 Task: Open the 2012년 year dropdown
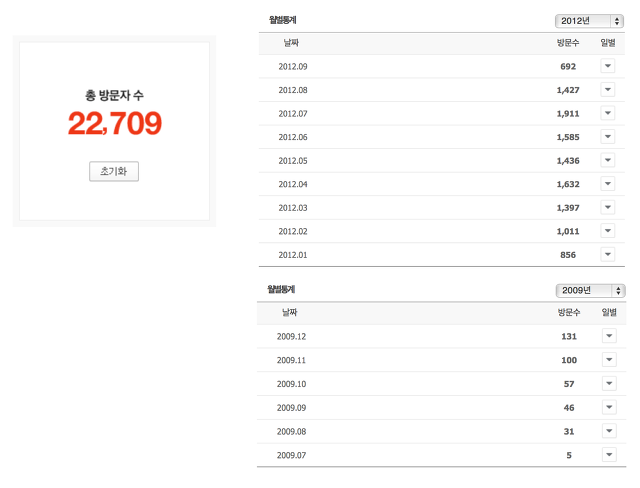pos(589,21)
